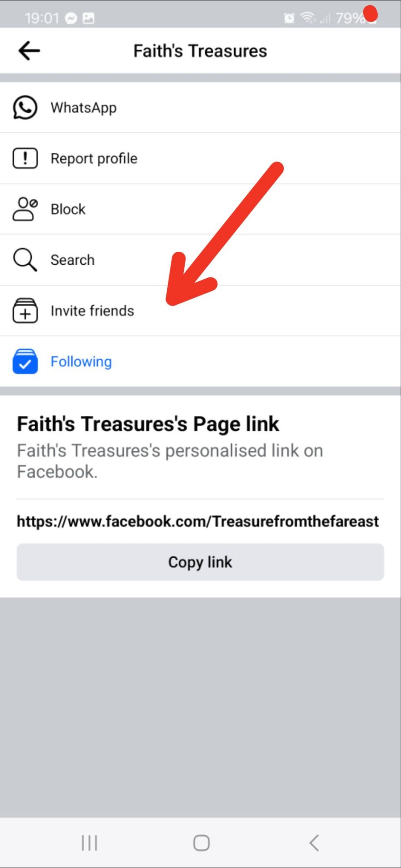Tap the Android back navigation chevron
Image resolution: width=401 pixels, height=868 pixels.
pyautogui.click(x=314, y=843)
